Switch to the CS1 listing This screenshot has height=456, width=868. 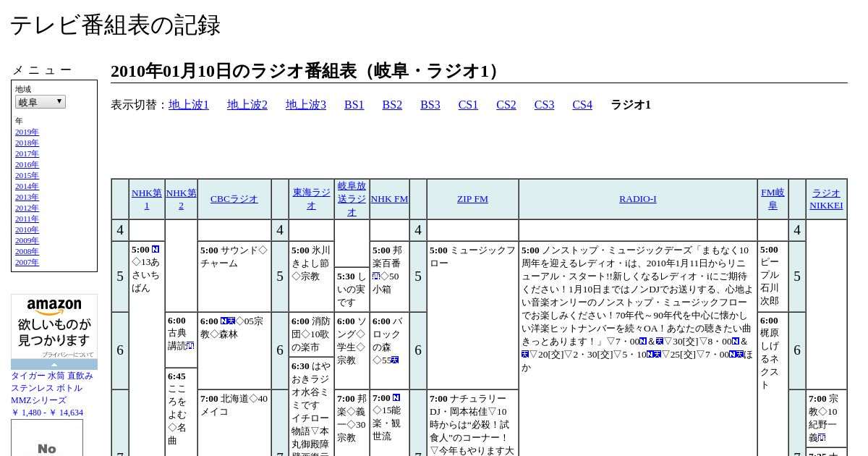[468, 105]
